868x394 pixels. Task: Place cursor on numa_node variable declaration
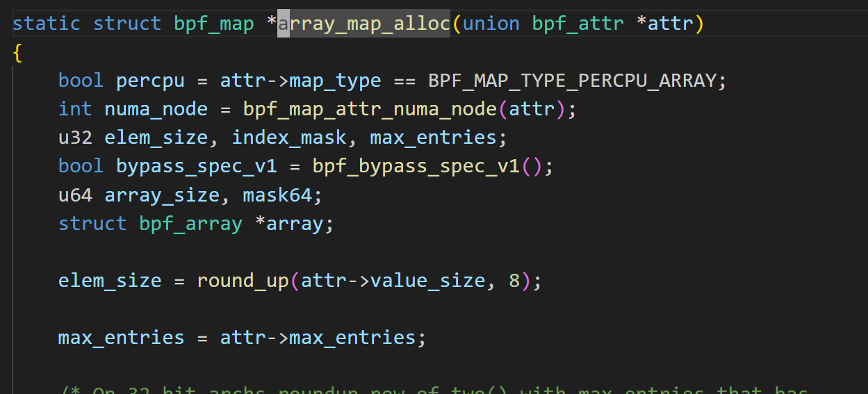pyautogui.click(x=156, y=109)
